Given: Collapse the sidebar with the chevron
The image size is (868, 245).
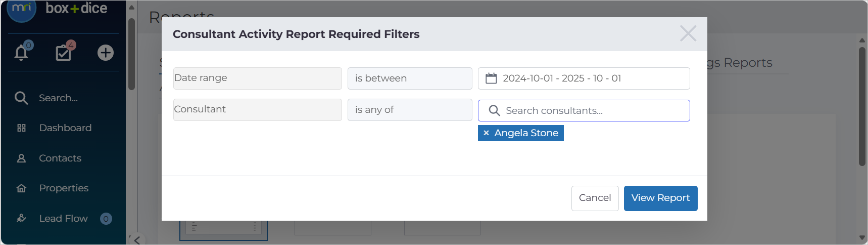Looking at the screenshot, I should [137, 240].
